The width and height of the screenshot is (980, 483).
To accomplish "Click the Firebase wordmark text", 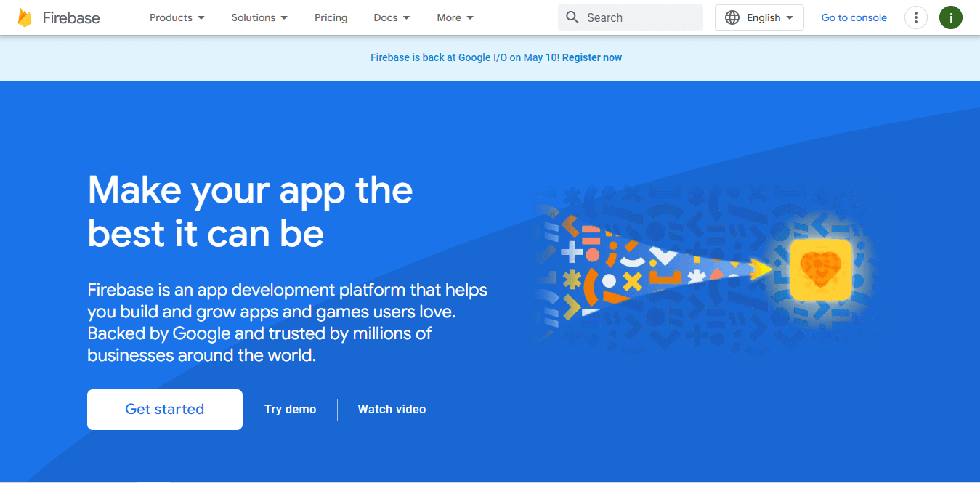I will coord(71,17).
